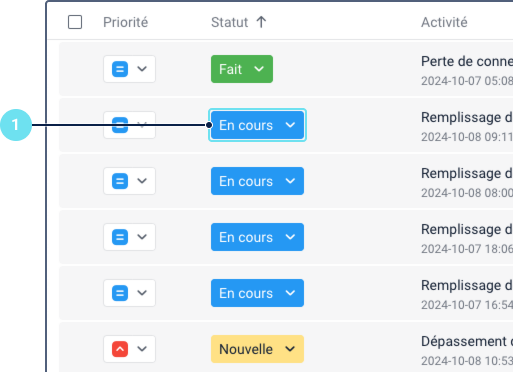Open the green Fait status dropdown
The width and height of the screenshot is (513, 372).
click(242, 69)
